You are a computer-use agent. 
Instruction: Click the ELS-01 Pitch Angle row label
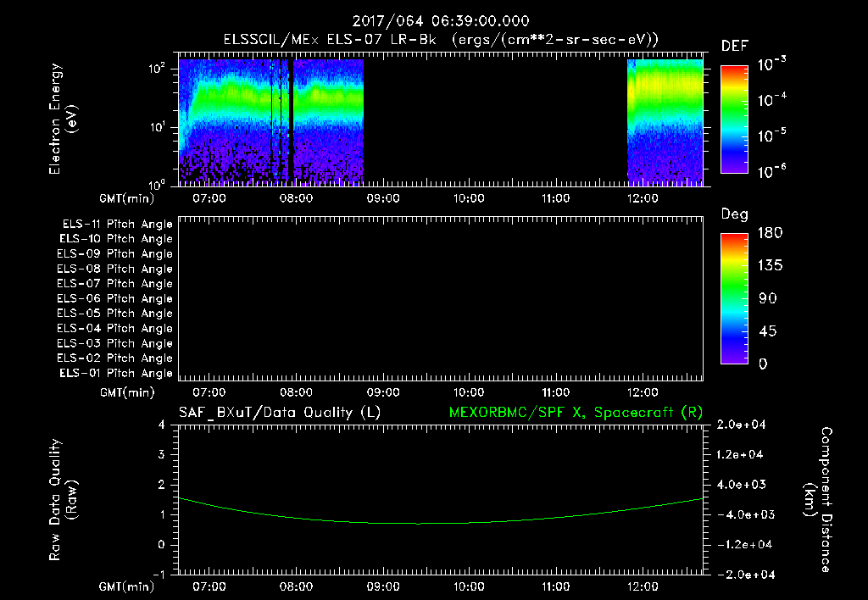(115, 374)
